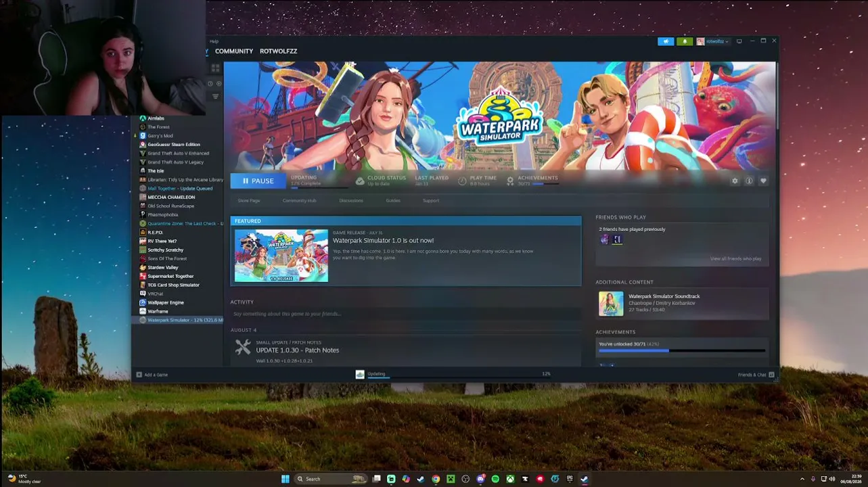This screenshot has height=487, width=868.
Task: Open the COMMUNITY menu
Action: click(234, 51)
